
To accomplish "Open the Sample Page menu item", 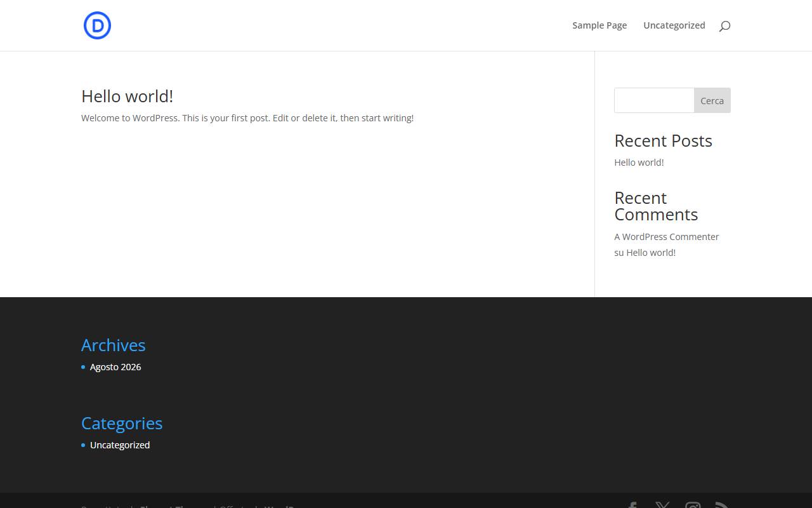I will point(599,25).
